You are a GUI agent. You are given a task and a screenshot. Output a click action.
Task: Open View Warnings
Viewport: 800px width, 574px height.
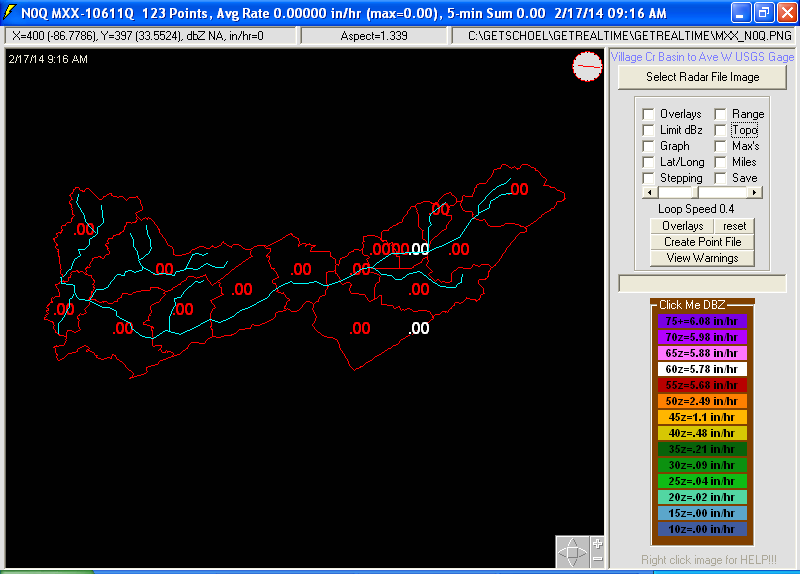point(702,258)
